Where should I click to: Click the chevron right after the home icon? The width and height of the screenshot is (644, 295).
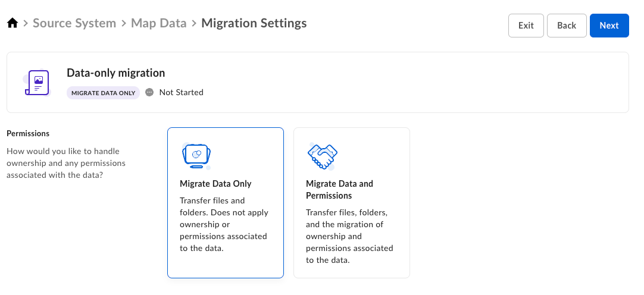pyautogui.click(x=26, y=24)
